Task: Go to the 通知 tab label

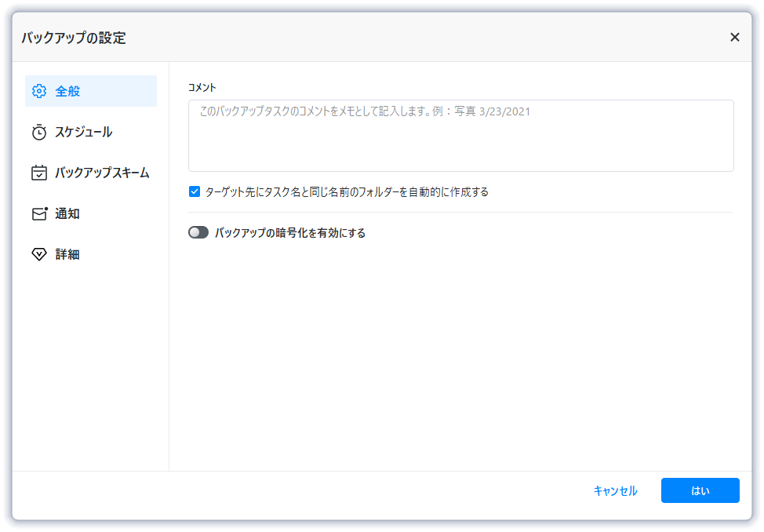Action: point(67,213)
